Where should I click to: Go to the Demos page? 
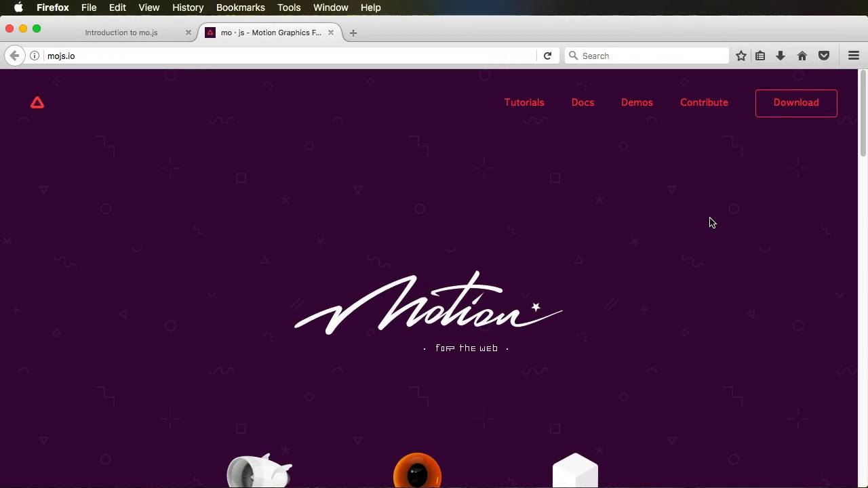pos(637,102)
